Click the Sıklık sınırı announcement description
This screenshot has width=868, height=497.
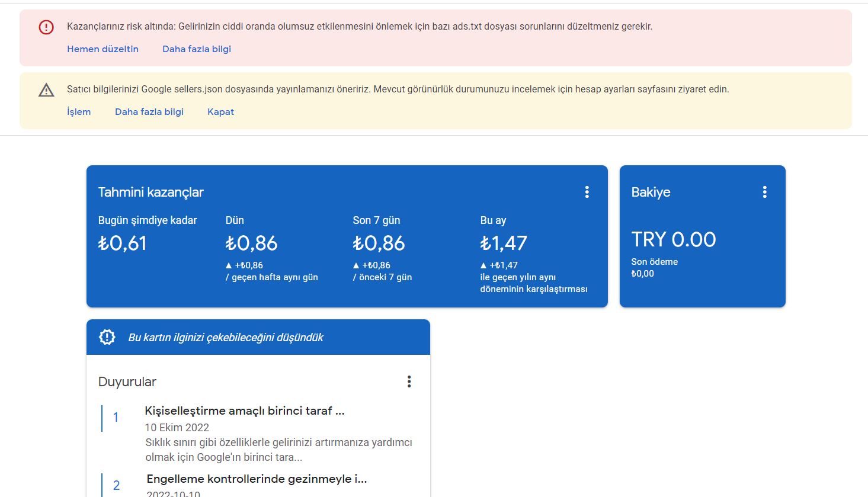pos(278,450)
